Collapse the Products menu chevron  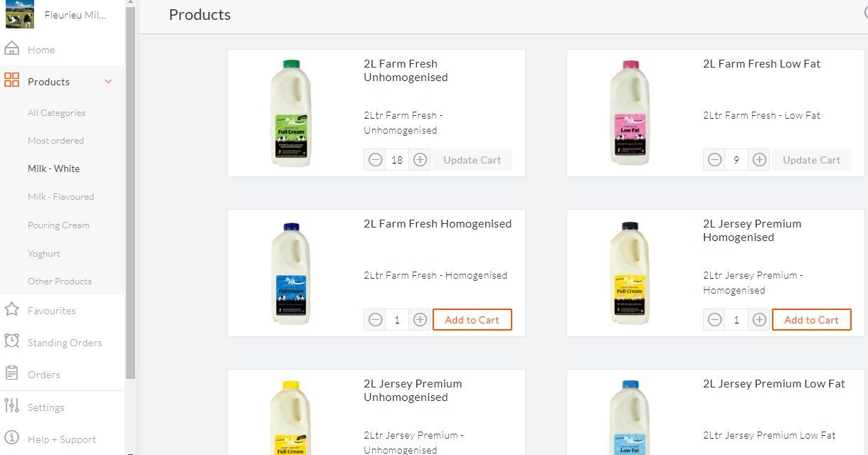tap(109, 82)
